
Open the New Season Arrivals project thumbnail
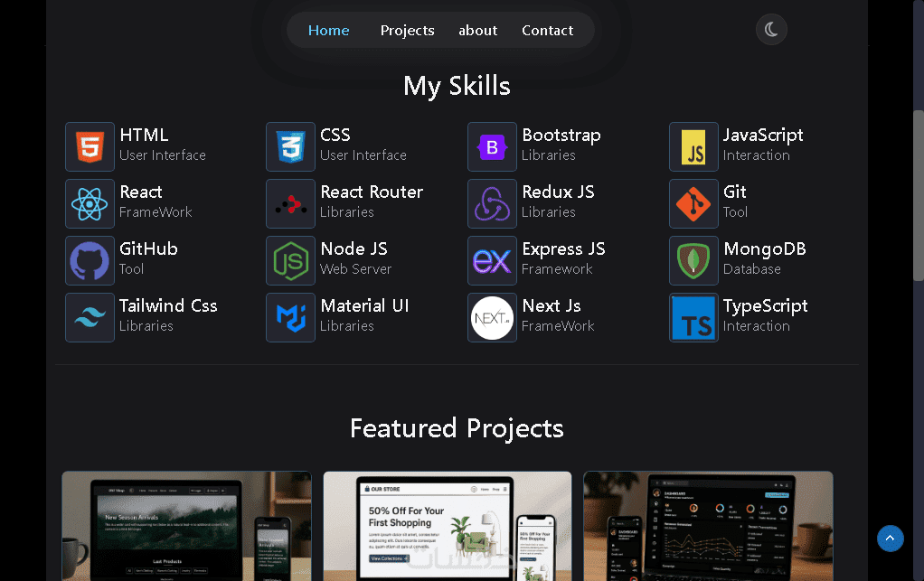[187, 526]
